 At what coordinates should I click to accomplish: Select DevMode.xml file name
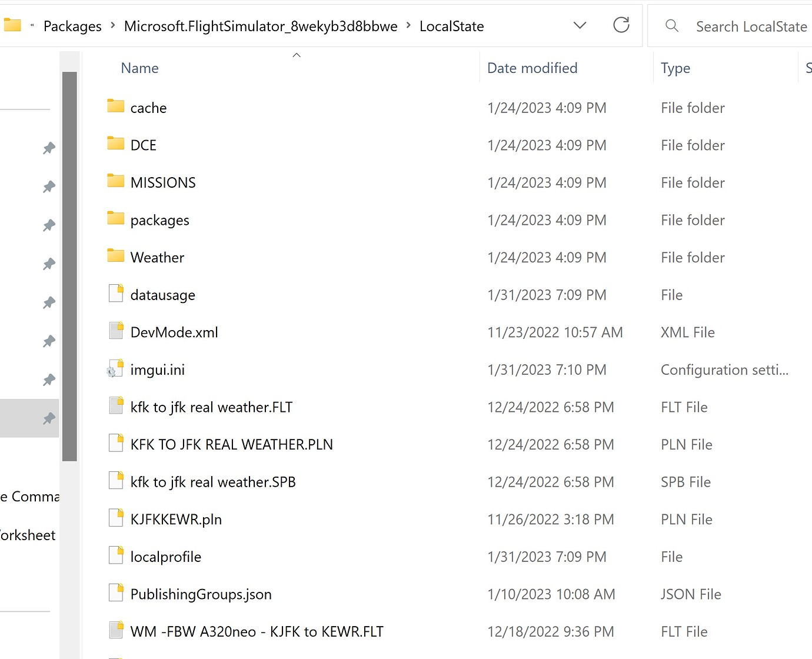click(174, 332)
